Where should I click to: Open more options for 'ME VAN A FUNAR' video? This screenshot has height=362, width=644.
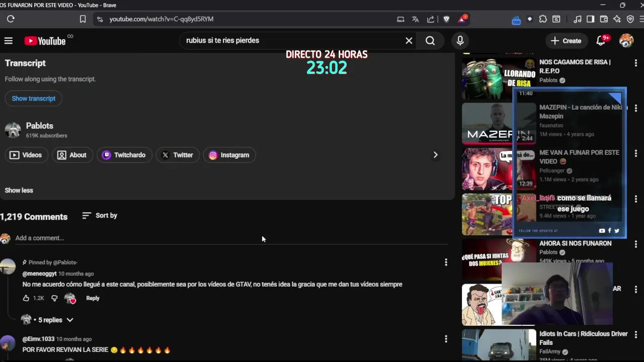point(636,153)
